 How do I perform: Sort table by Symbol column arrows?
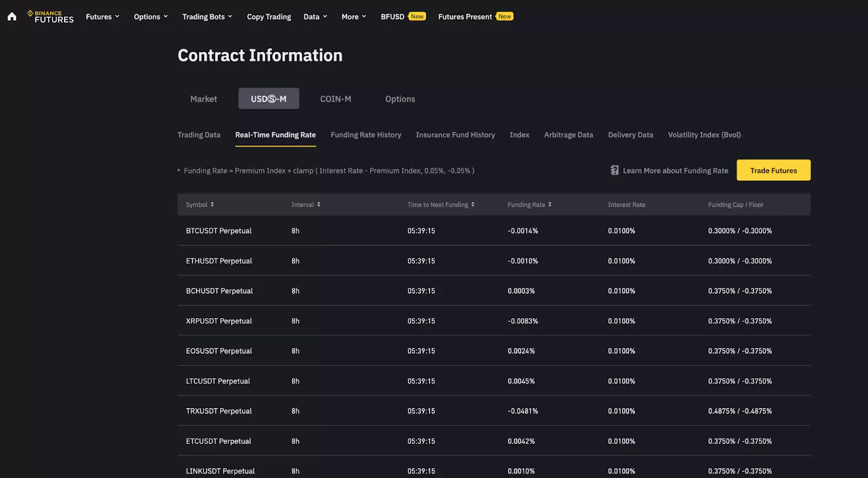pos(212,204)
